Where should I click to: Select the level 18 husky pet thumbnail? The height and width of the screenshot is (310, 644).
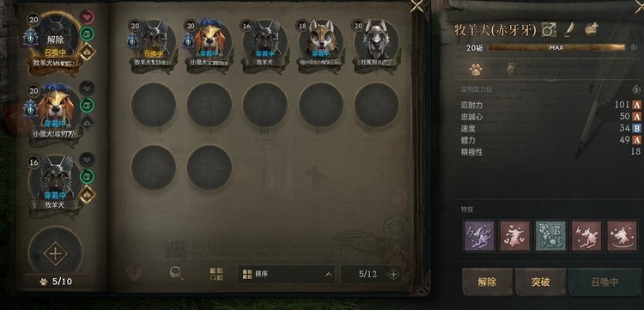pyautogui.click(x=321, y=41)
